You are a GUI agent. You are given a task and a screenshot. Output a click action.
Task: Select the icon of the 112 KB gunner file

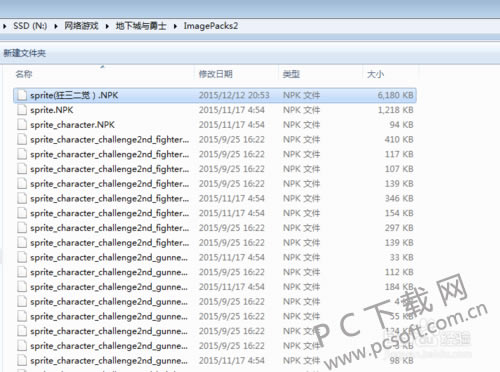coord(22,272)
